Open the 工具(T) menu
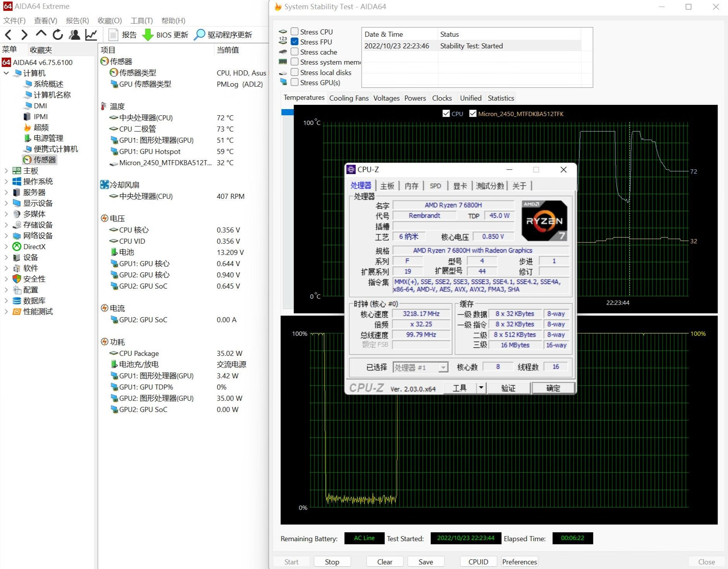The height and width of the screenshot is (569, 728). (141, 21)
